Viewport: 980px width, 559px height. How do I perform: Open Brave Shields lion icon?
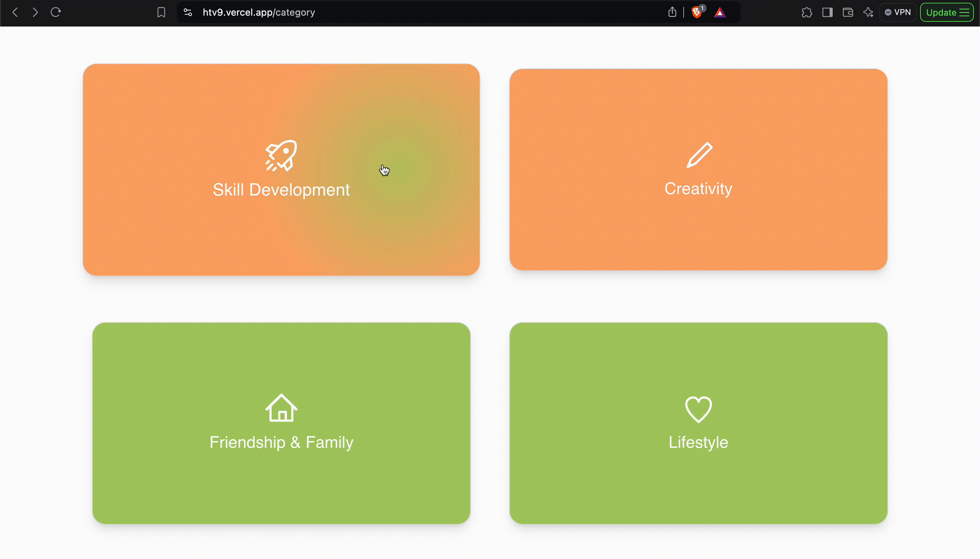coord(697,12)
